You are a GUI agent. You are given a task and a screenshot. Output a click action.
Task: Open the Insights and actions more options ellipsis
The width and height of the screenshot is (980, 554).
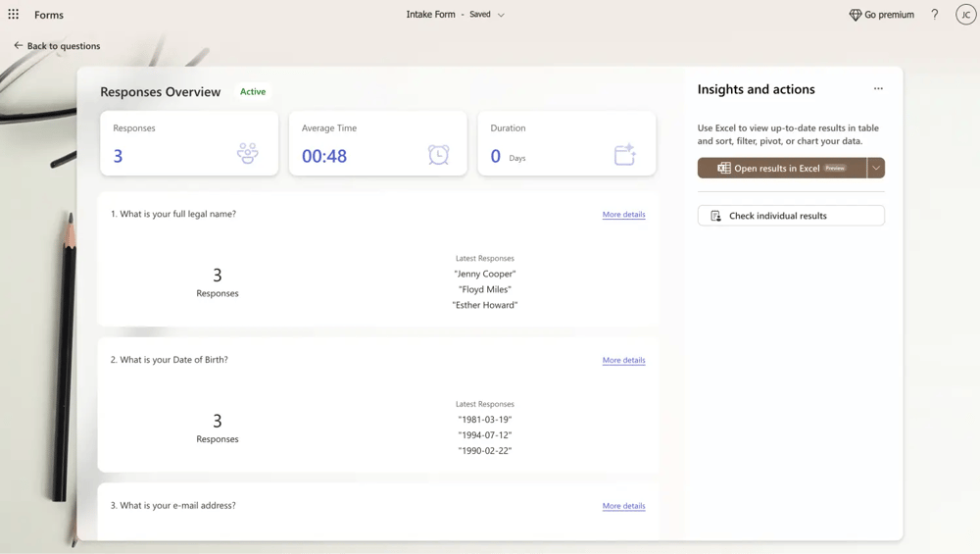[x=878, y=89]
